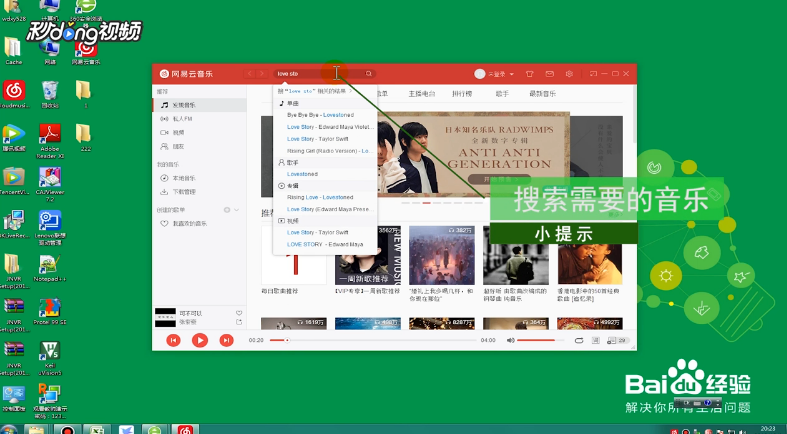The image size is (787, 434).
Task: Click the play button
Action: tap(200, 340)
